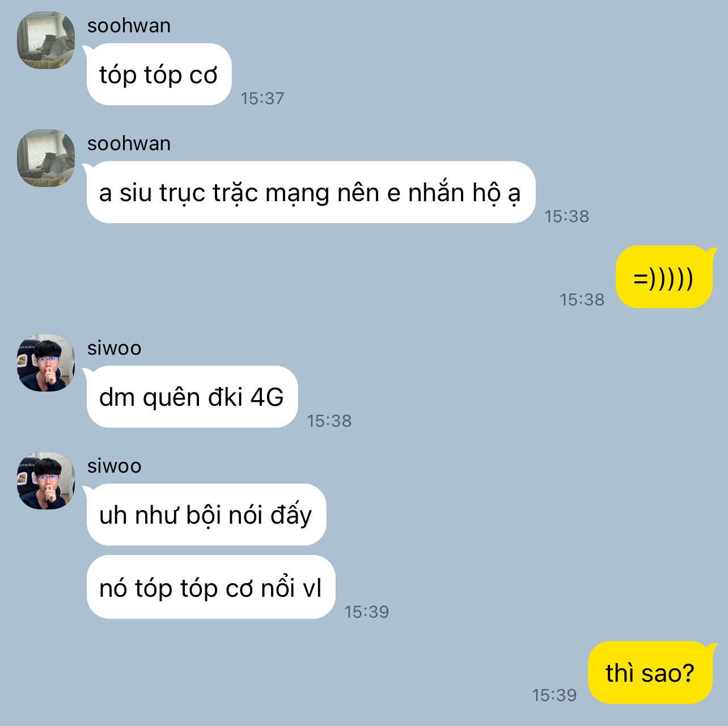Select the yellow '=)))))' message bubble
The height and width of the screenshot is (726, 728).
click(x=664, y=277)
